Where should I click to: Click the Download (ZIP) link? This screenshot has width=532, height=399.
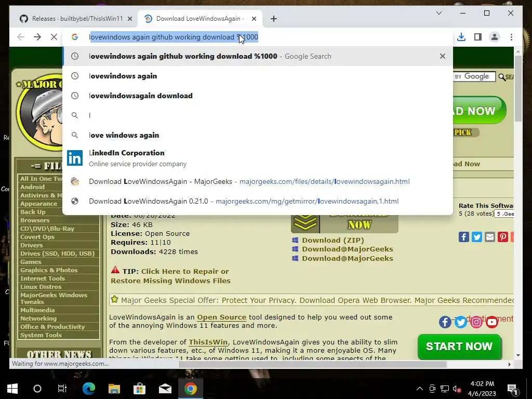[333, 240]
